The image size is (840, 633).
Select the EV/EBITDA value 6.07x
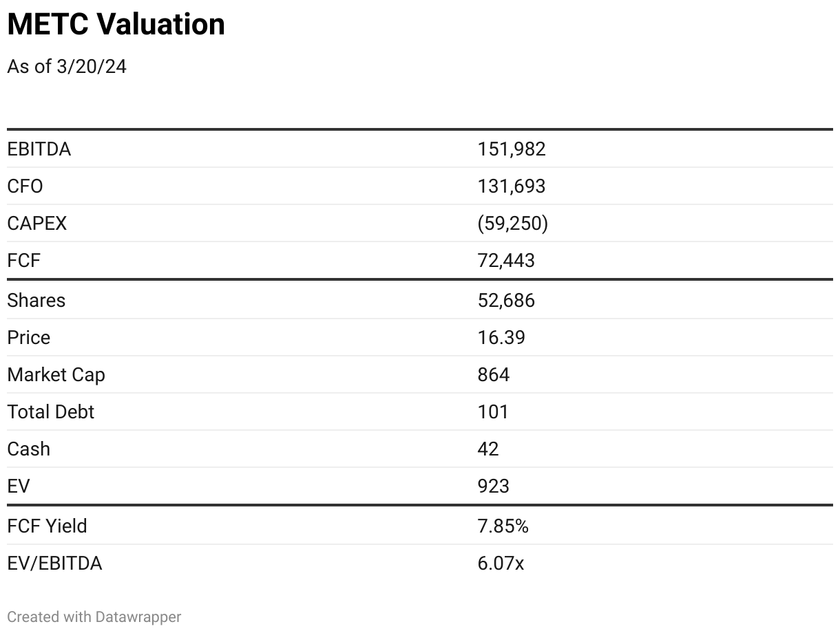click(x=501, y=563)
